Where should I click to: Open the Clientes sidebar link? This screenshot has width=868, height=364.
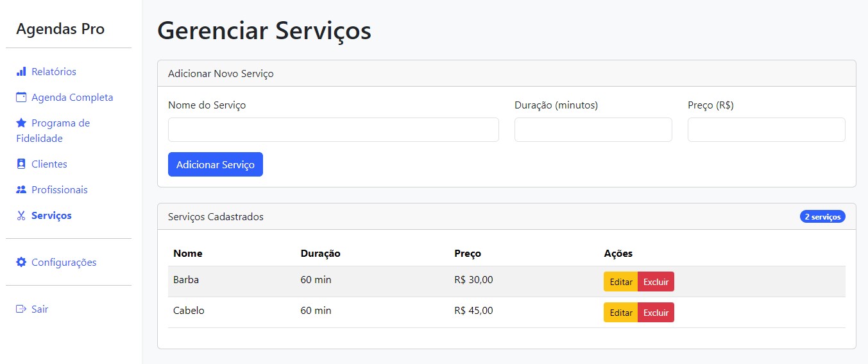(x=49, y=164)
